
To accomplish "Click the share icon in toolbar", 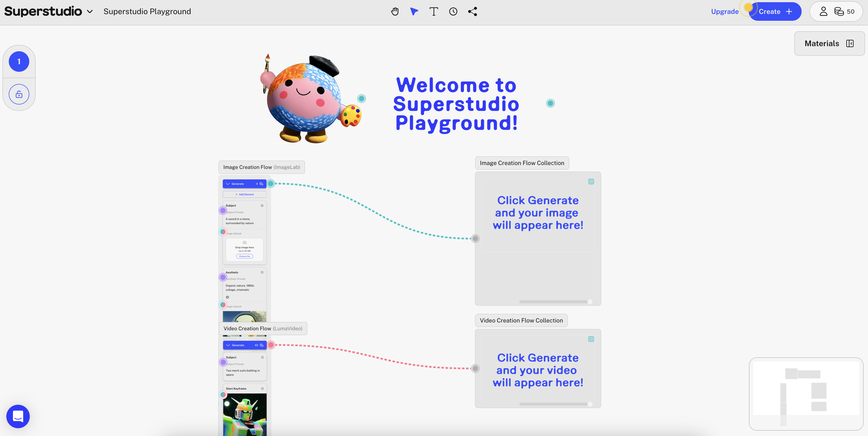I will [472, 11].
